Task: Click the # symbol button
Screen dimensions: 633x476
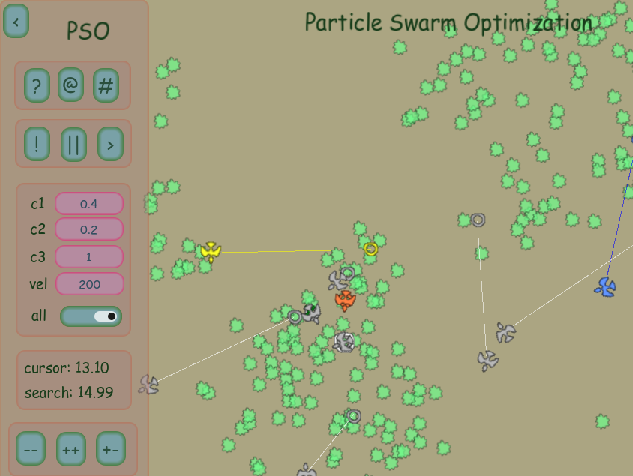Action: point(106,86)
